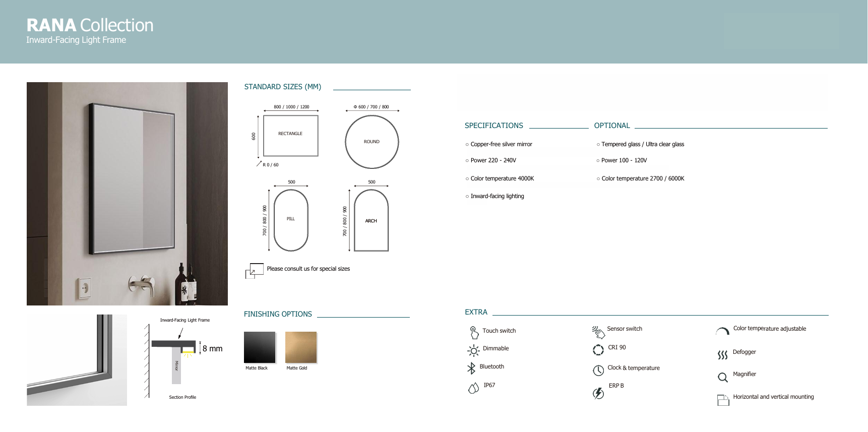Click the large bathroom mirror photo

coord(127,194)
